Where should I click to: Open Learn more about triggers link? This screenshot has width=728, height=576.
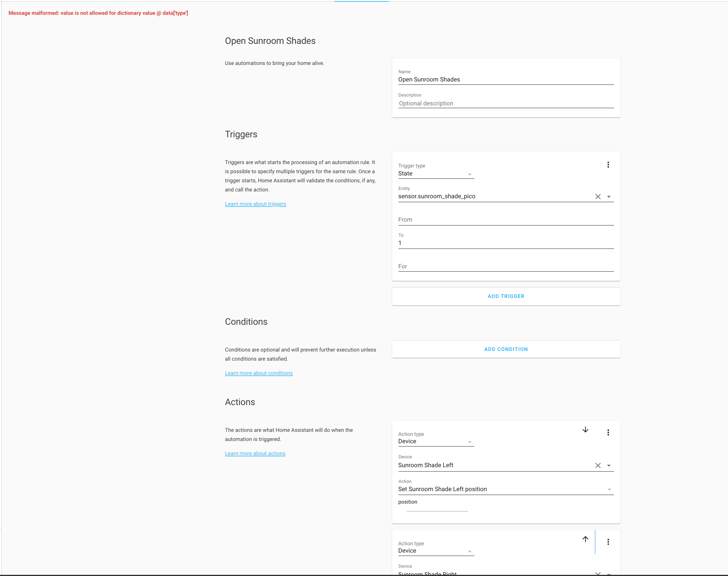(255, 204)
